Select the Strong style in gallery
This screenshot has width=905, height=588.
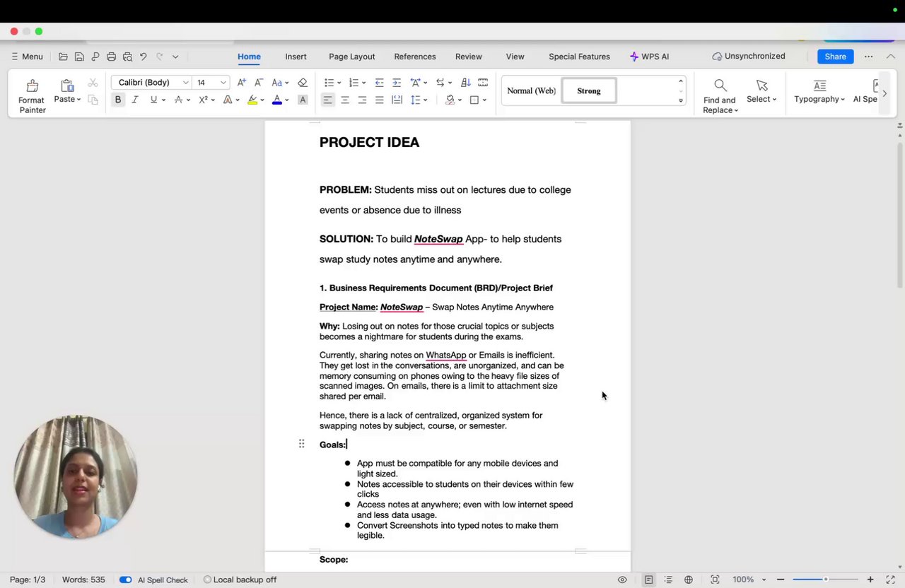(589, 90)
